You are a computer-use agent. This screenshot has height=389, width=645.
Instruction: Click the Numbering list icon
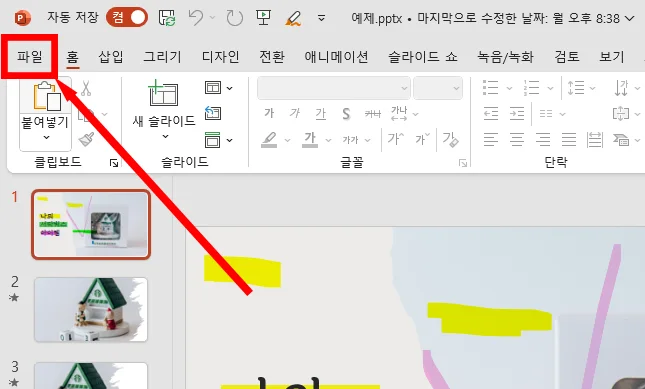(531, 88)
